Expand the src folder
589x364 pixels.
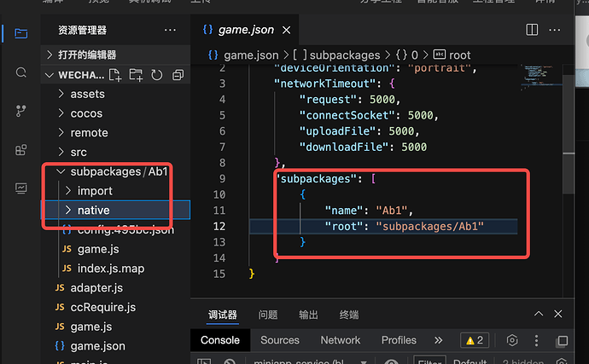click(x=115, y=152)
